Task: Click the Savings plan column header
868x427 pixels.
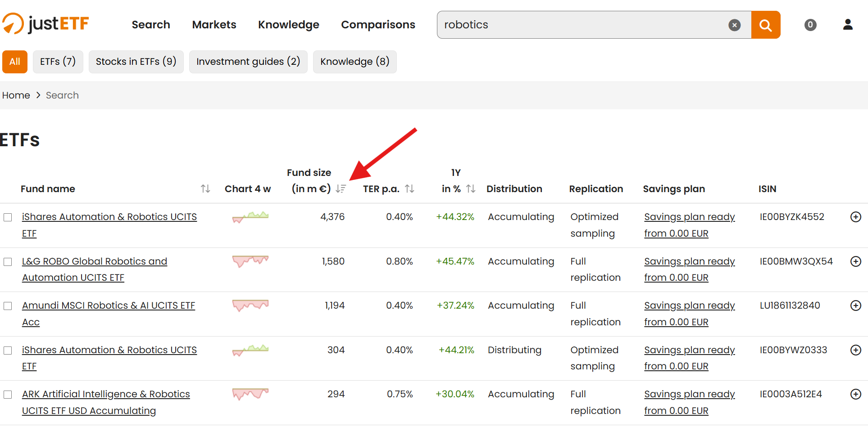Action: point(674,189)
